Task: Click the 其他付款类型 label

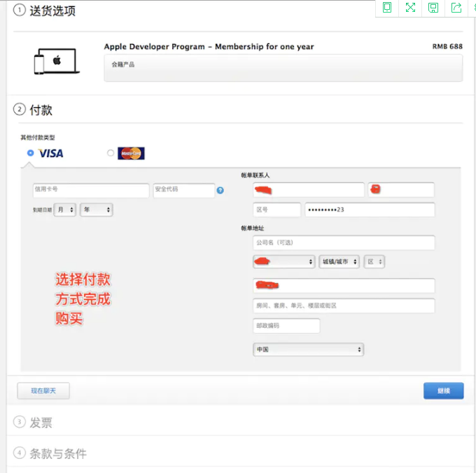Action: pyautogui.click(x=38, y=137)
